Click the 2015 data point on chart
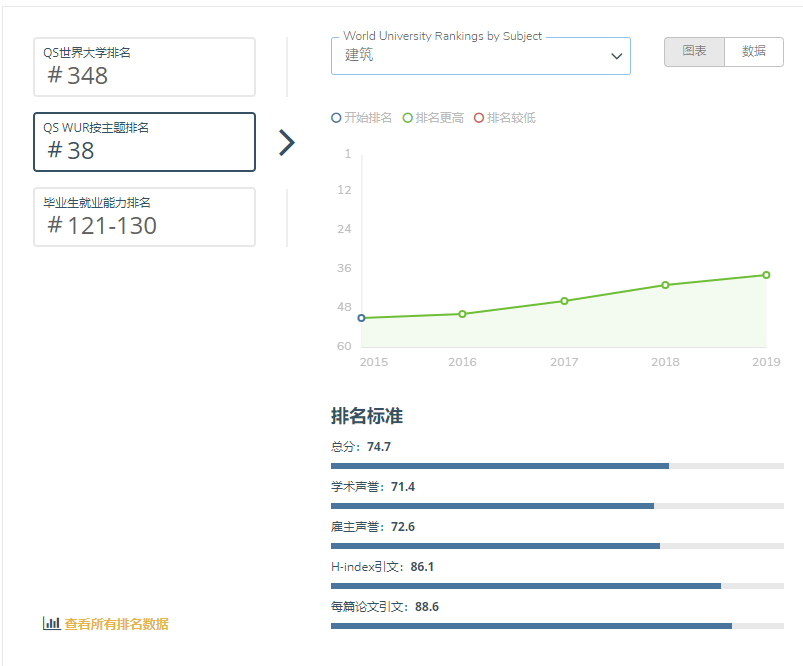The width and height of the screenshot is (803, 666). point(361,318)
